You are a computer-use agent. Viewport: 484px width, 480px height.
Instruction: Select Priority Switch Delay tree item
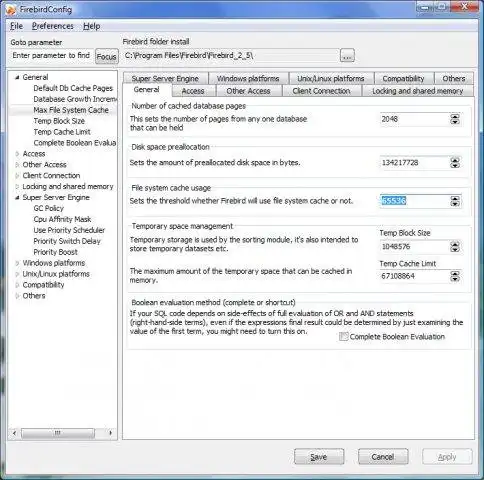pyautogui.click(x=67, y=241)
